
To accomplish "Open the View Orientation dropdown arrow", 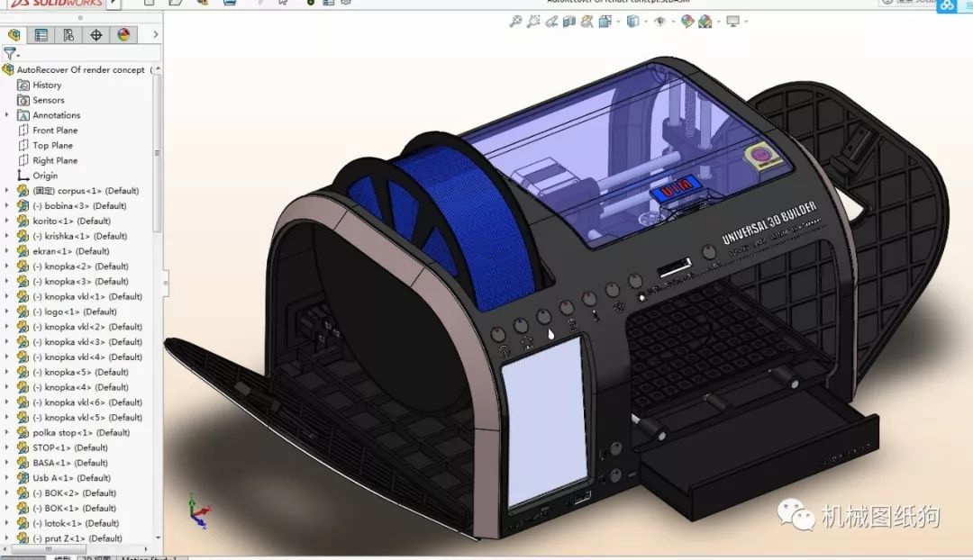I will [x=619, y=22].
